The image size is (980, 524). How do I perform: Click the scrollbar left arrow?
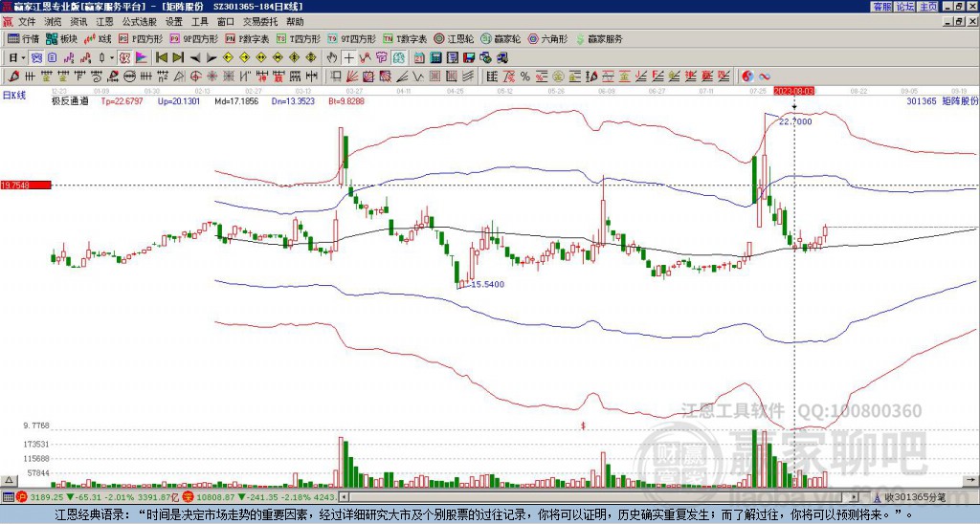click(344, 497)
